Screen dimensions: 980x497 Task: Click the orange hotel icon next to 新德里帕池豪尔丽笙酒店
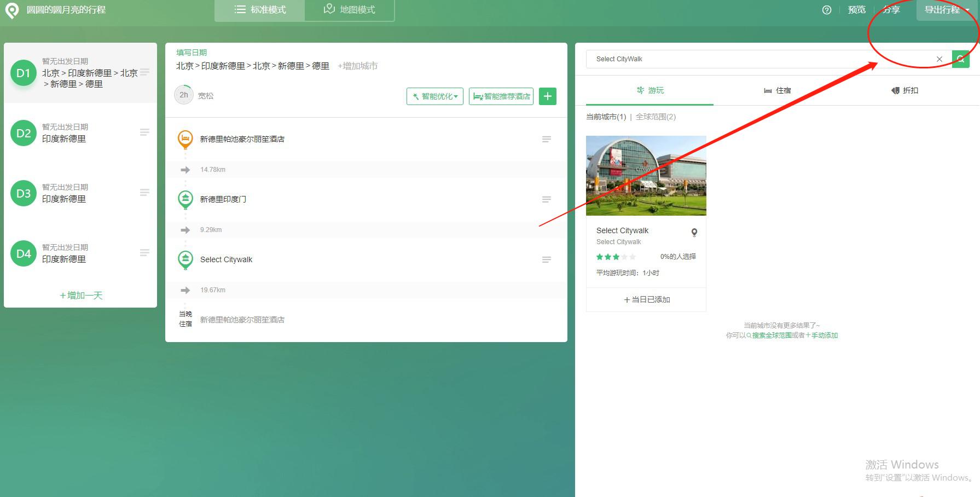(185, 139)
